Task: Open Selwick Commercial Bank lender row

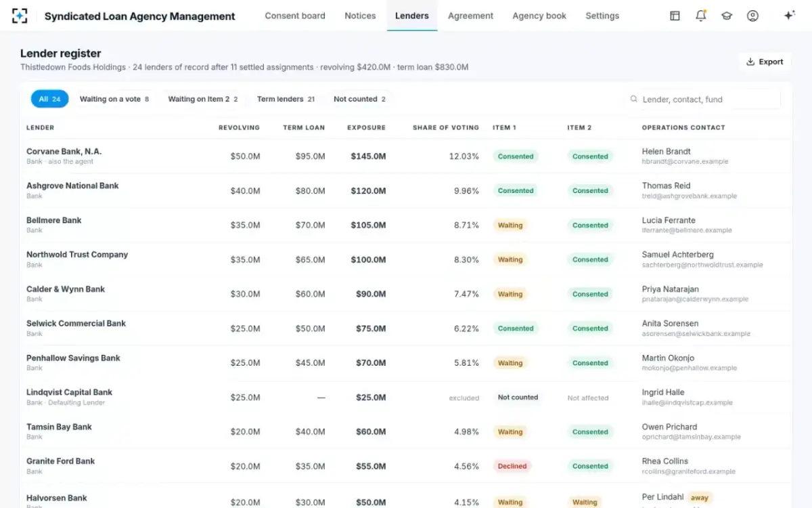Action: 406,329
